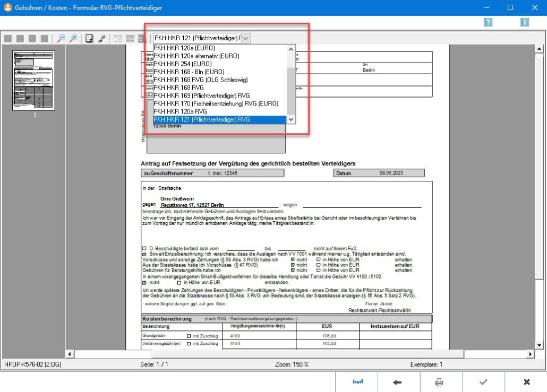Screen dimensions: 547x392
Task: Toggle 'mit Zuschlag' checkbox for Verfahrensgebühr(en)
Action: (189, 344)
